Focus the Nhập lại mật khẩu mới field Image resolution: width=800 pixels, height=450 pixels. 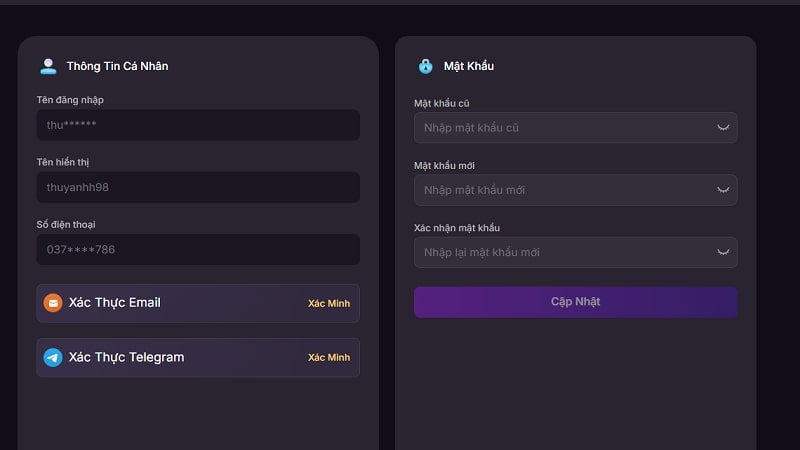[x=576, y=252]
